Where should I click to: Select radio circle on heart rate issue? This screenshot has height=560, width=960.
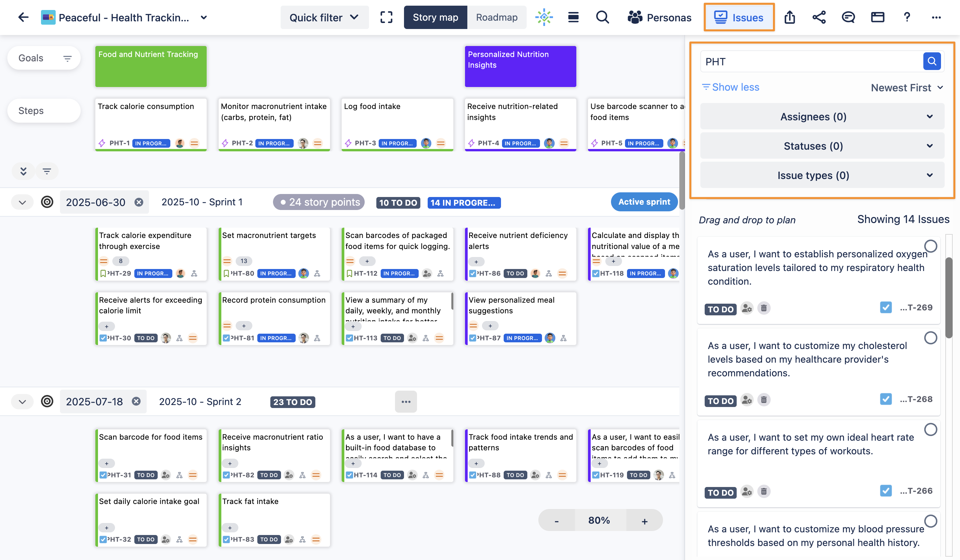[930, 430]
